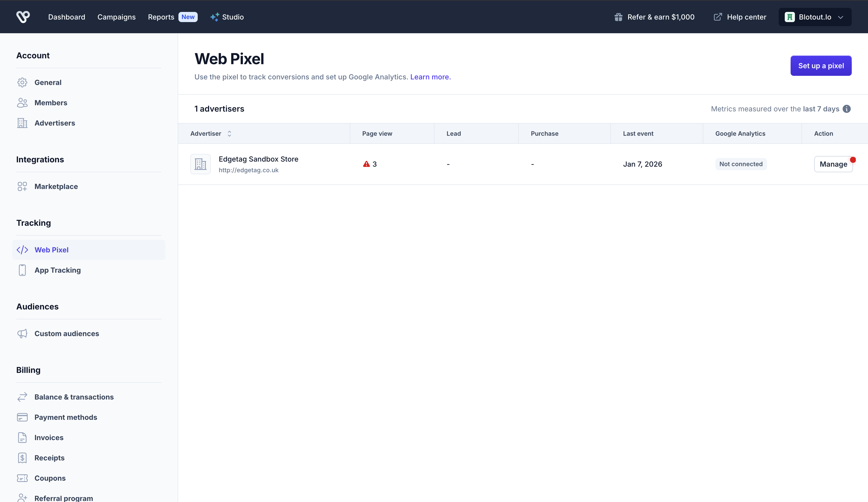Open Balance & transactions in Billing

tap(74, 397)
